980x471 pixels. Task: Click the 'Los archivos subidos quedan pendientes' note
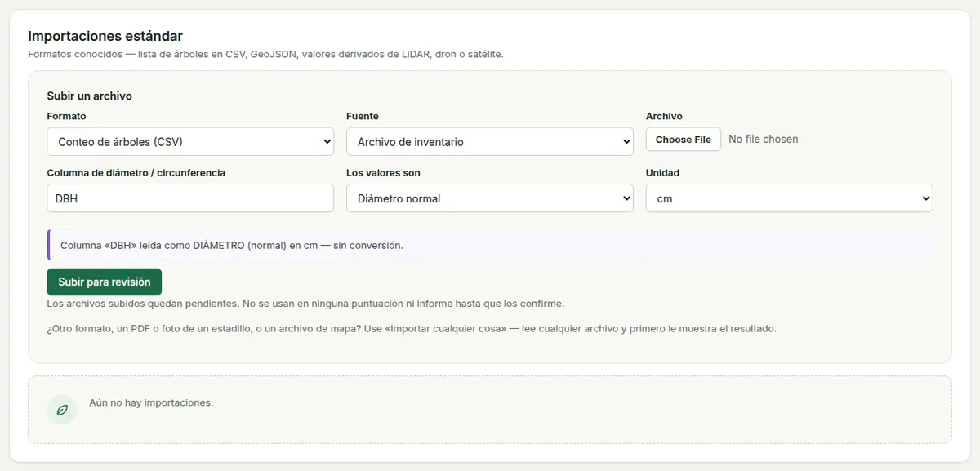point(305,304)
